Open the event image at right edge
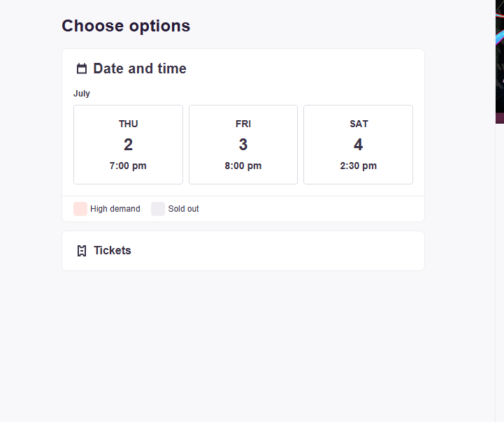The height and width of the screenshot is (422, 504). point(499,61)
